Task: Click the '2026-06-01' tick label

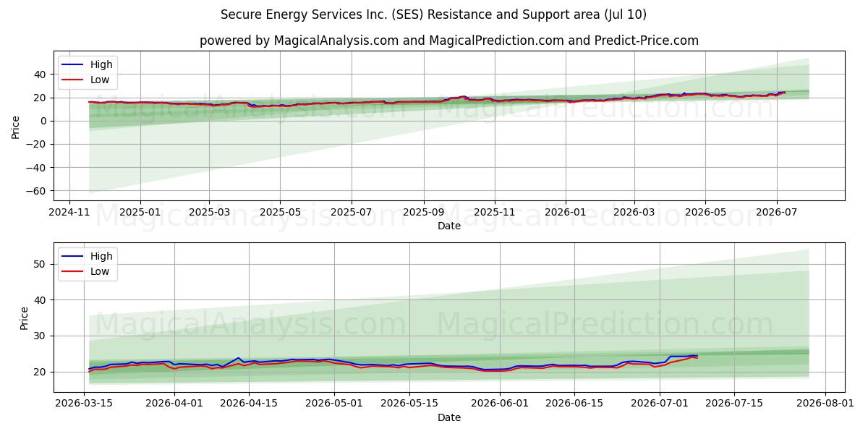Action: [500, 404]
